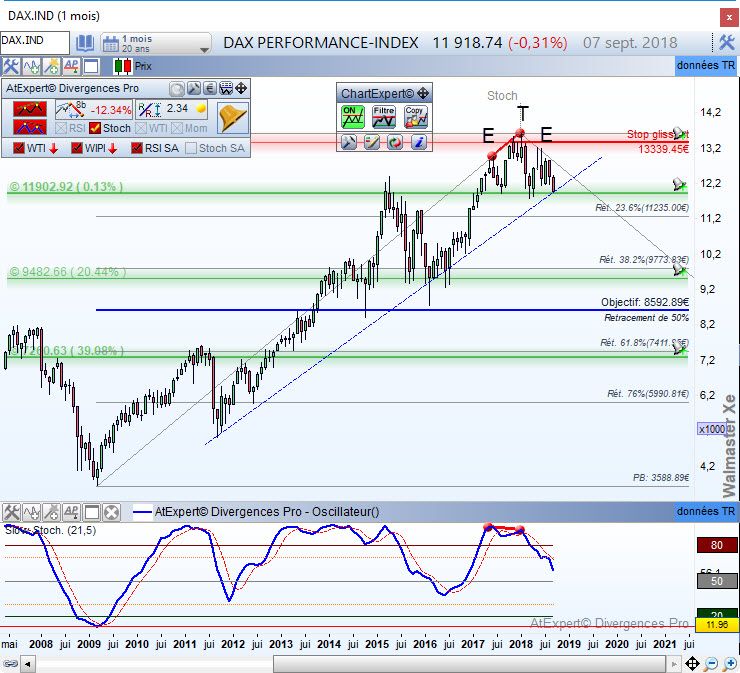740x673 pixels.
Task: Click the pan crosshair icon at bottom right
Action: (x=692, y=664)
